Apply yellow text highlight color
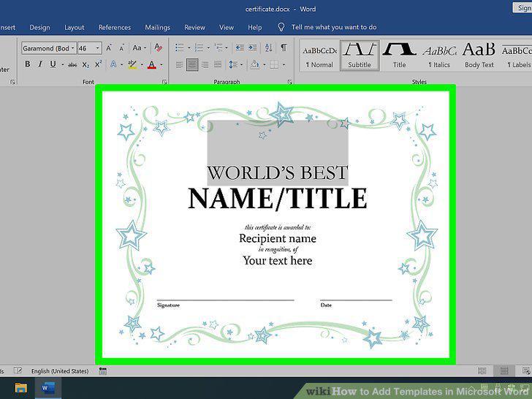This screenshot has width=532, height=399. 133,64
